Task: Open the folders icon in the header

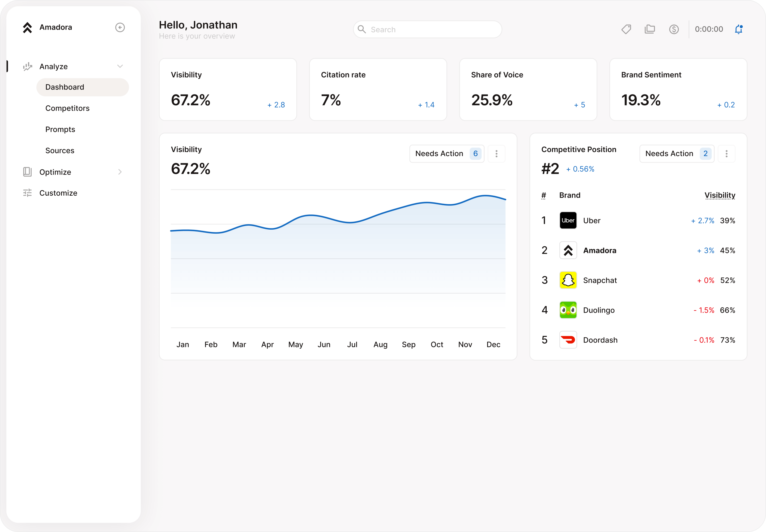Action: (x=650, y=29)
